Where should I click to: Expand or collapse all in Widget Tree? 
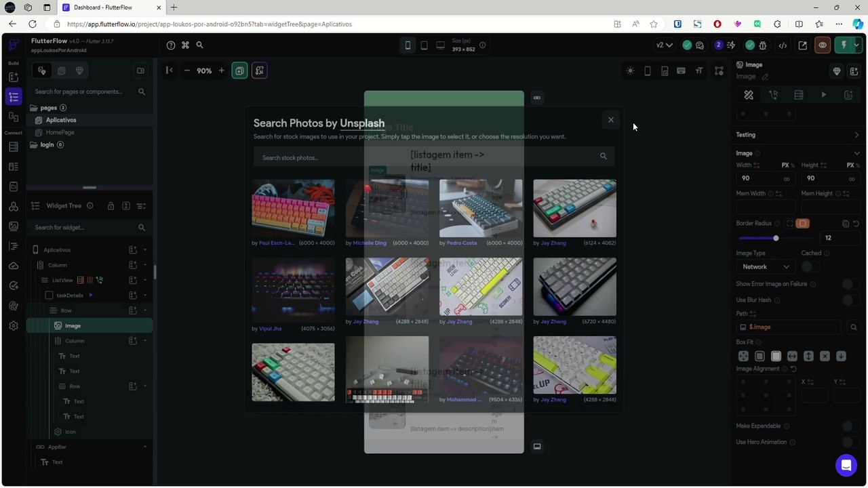coord(142,206)
